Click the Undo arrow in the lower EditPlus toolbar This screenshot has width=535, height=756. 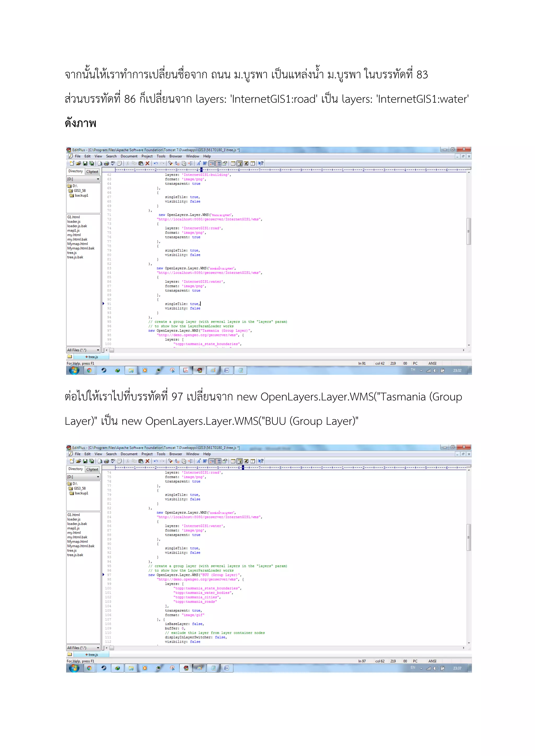tap(155, 461)
